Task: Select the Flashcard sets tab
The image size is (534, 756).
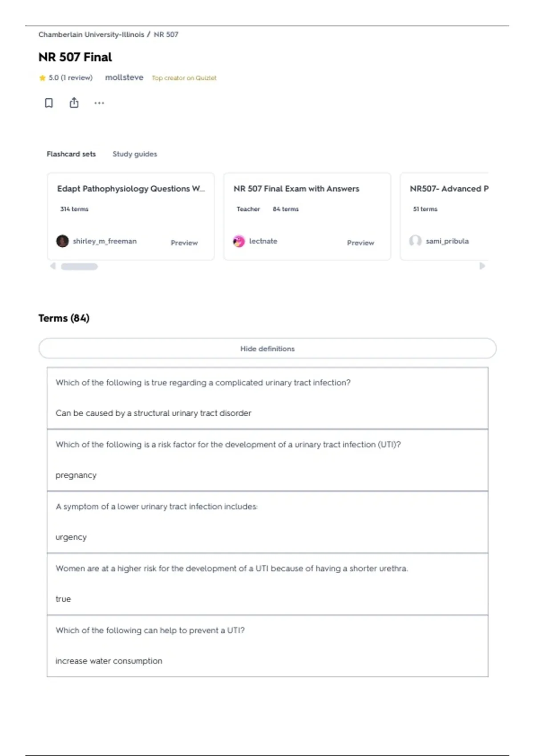Action: coord(71,154)
